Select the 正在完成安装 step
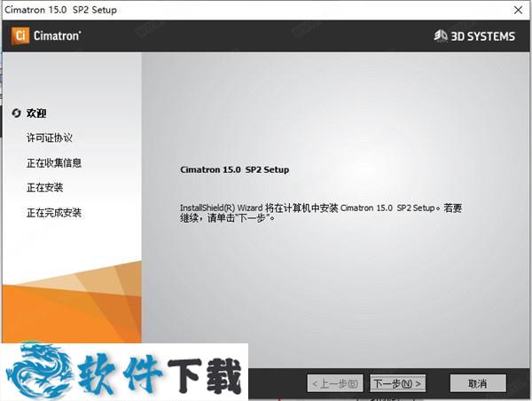Viewport: 532px width, 401px height. click(54, 213)
